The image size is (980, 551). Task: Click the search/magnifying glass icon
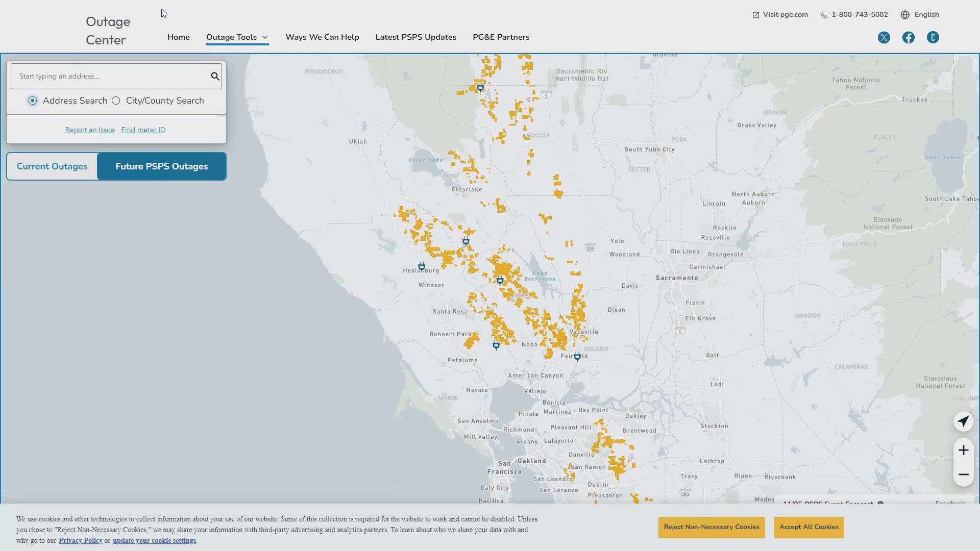(215, 76)
